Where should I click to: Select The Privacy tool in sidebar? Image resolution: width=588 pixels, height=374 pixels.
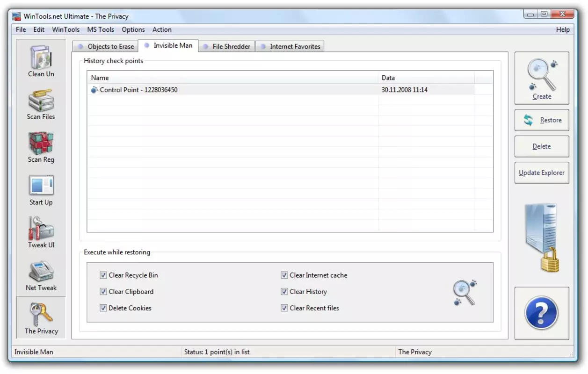41,318
